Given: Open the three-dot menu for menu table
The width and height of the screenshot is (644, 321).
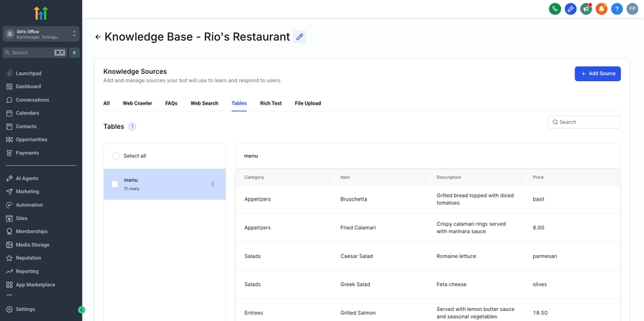Looking at the screenshot, I should tap(213, 184).
